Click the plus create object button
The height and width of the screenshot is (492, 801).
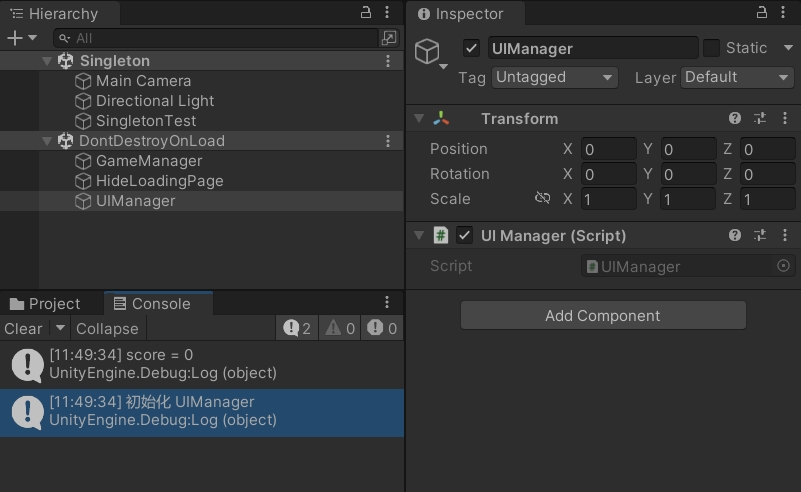point(15,38)
